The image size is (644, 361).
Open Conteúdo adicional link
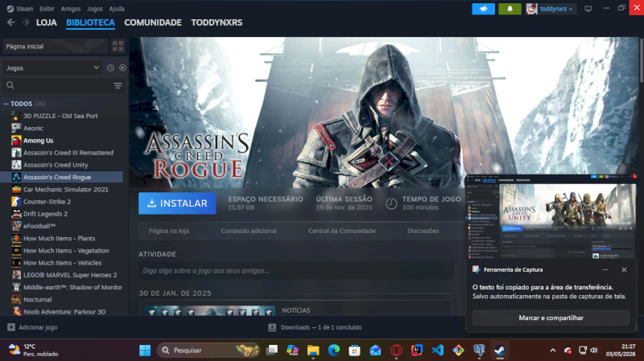click(249, 231)
